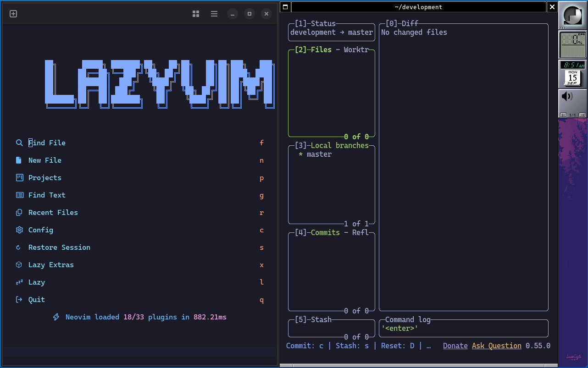Screen dimensions: 588x368
Task: Choose Lazy Extras in dashboard
Action: tap(51, 264)
